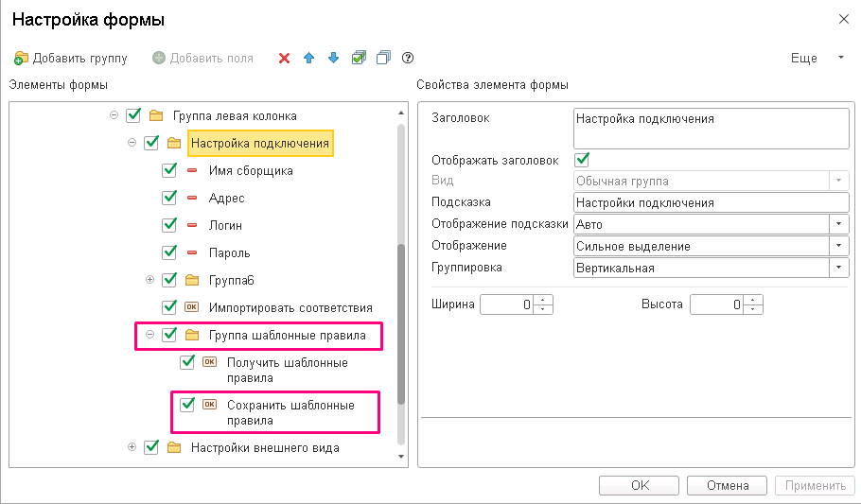
Task: Click the red X delete icon
Action: coord(284,59)
